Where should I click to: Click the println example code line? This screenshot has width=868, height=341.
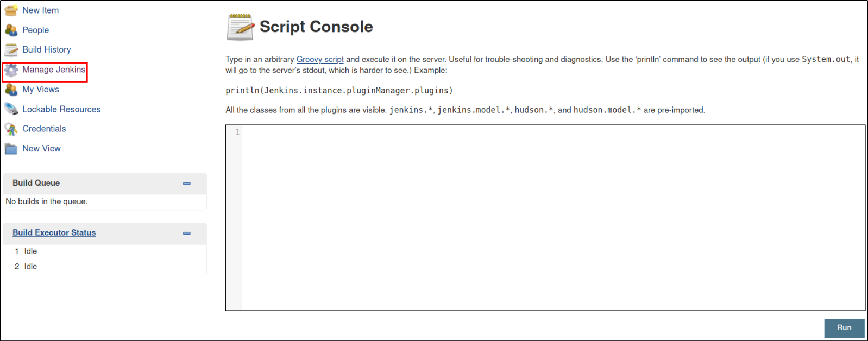[x=339, y=90]
